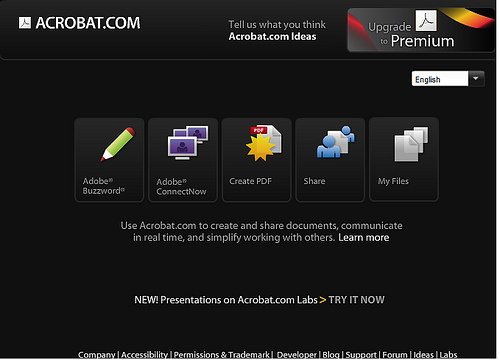Launch Adobe ConnectNow via the monitors icon

[x=188, y=143]
